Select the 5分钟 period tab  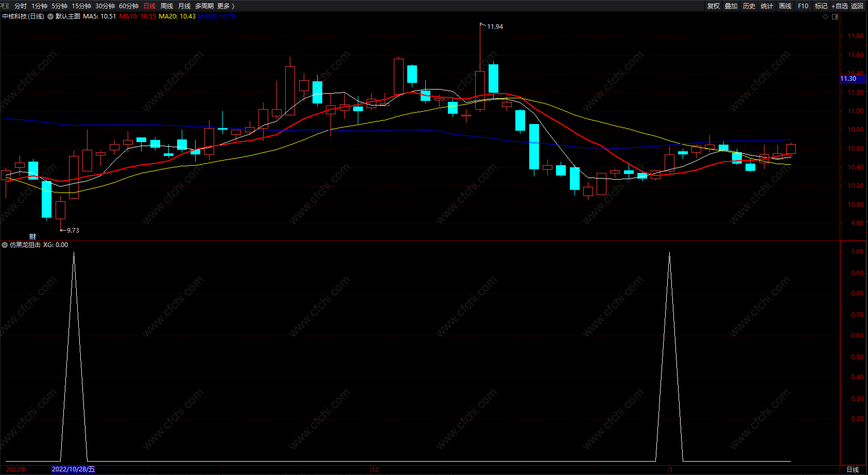pos(59,6)
